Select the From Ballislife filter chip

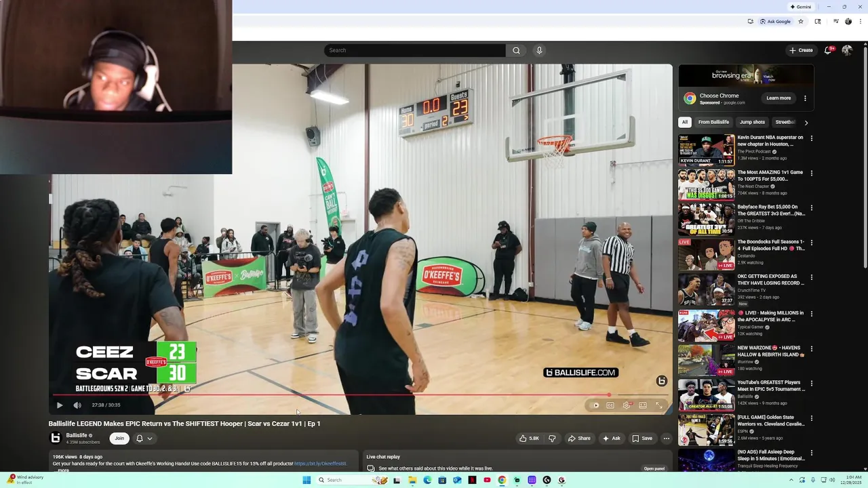point(713,122)
